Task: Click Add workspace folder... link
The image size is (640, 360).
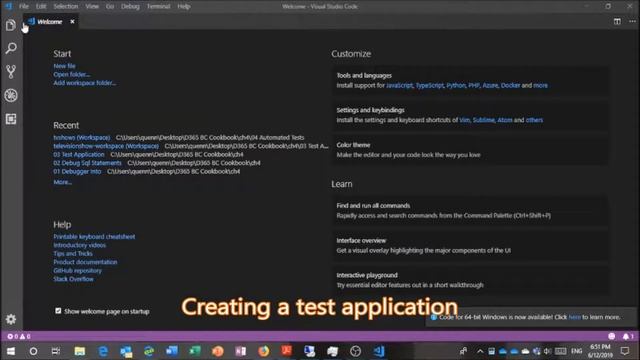Action: click(84, 83)
